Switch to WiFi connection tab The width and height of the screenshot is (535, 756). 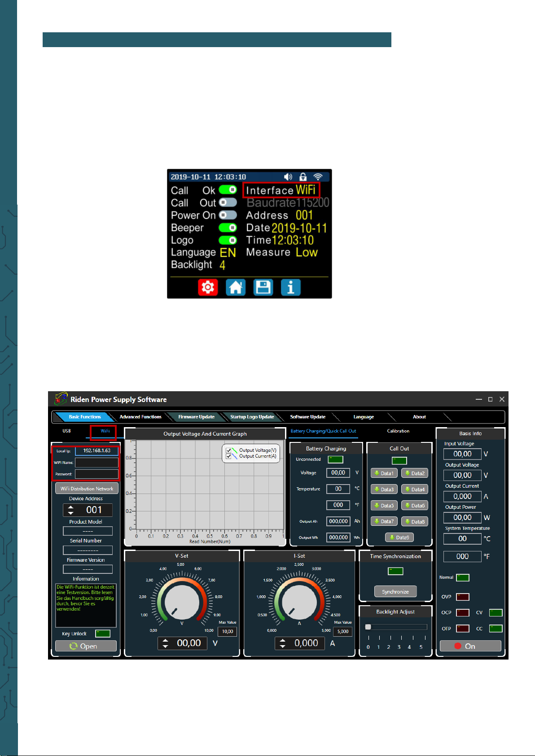(x=105, y=431)
